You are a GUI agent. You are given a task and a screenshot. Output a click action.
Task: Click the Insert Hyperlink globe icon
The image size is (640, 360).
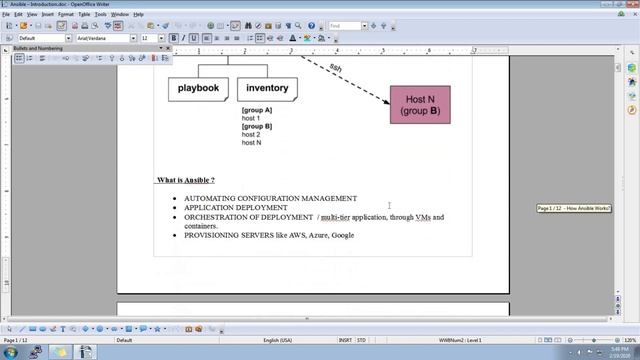click(210, 26)
